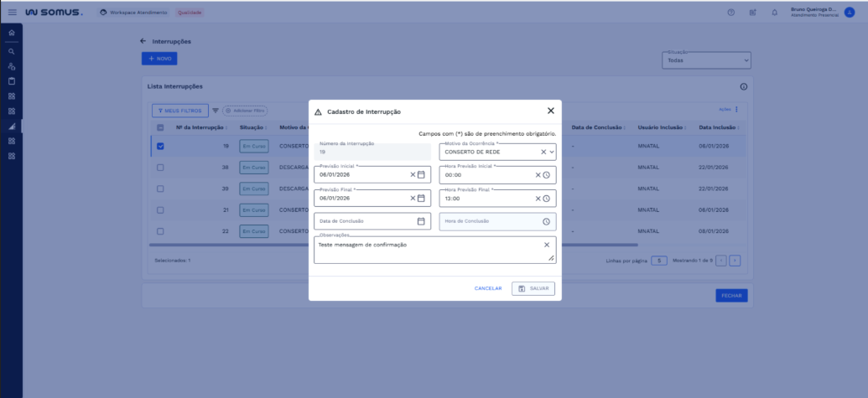Viewport: 868px width, 398px height.
Task: Open Hora Previsão Final clock picker
Action: point(546,199)
